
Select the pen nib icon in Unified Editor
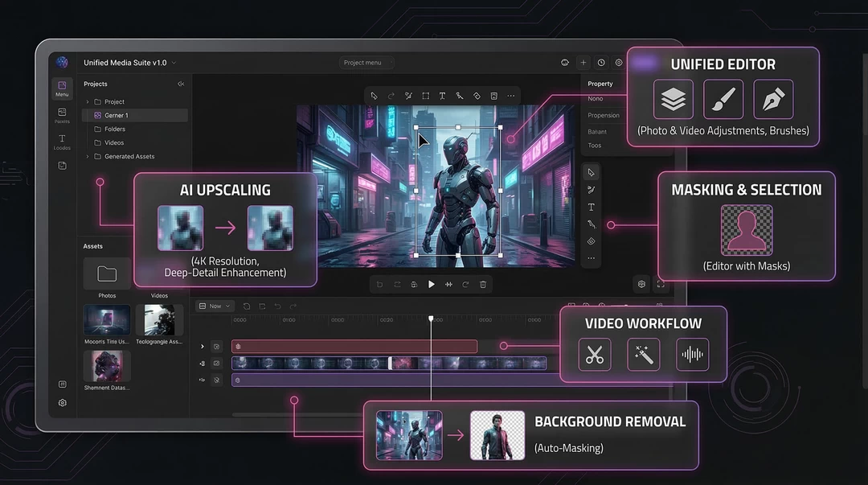[x=773, y=99]
